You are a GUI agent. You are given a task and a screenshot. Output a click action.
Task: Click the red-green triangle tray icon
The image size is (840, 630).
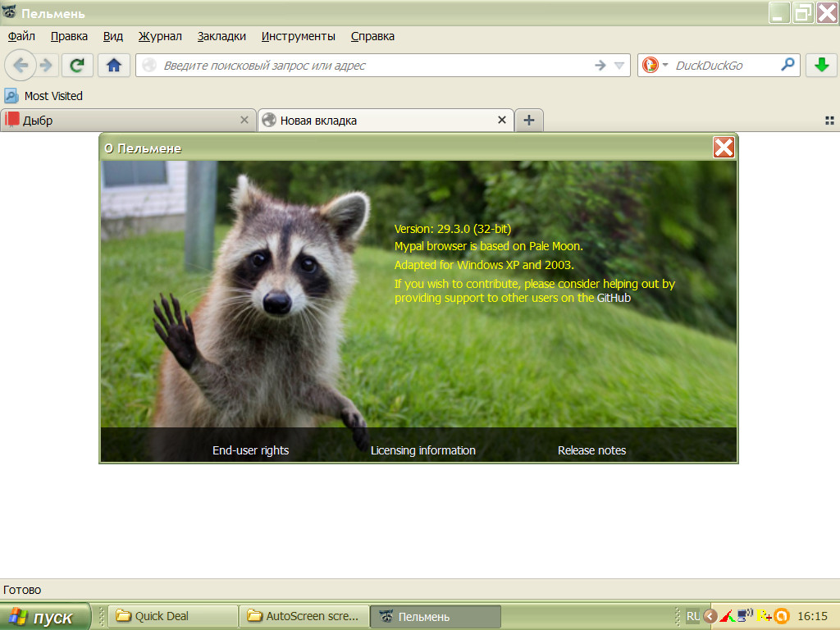pos(727,616)
